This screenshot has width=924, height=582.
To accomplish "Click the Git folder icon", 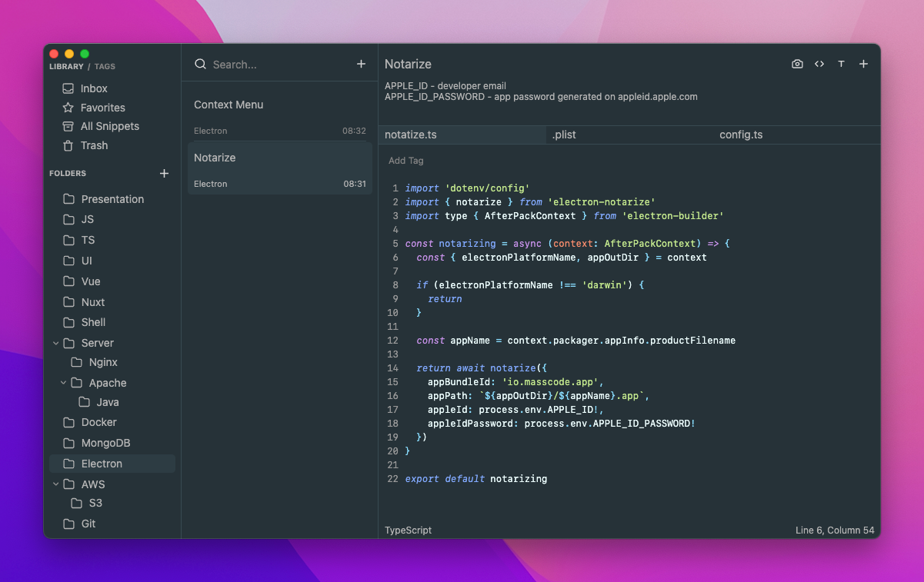I will (69, 524).
